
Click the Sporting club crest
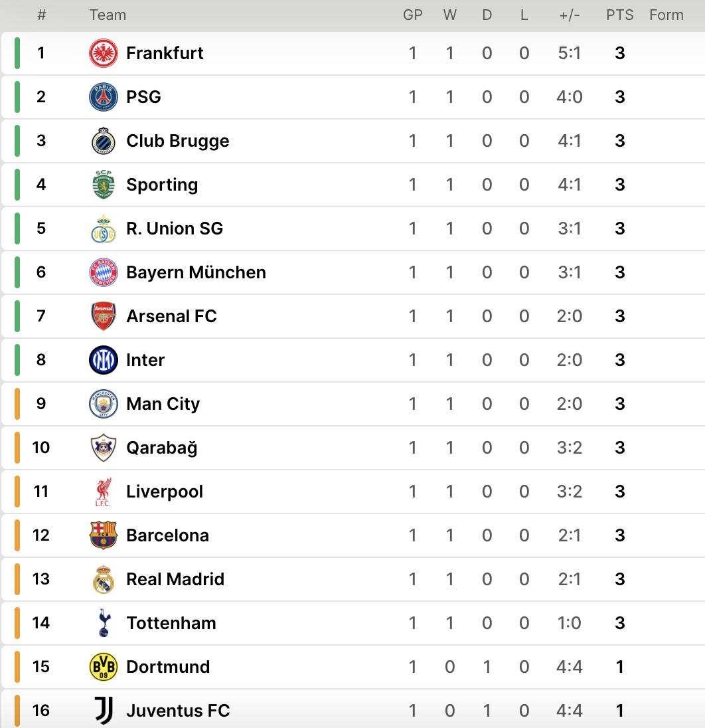[103, 185]
